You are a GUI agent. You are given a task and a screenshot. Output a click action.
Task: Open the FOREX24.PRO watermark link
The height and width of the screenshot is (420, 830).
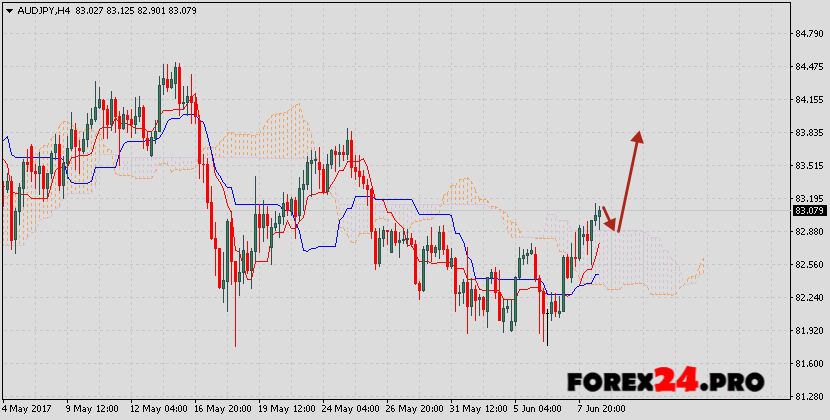(666, 381)
